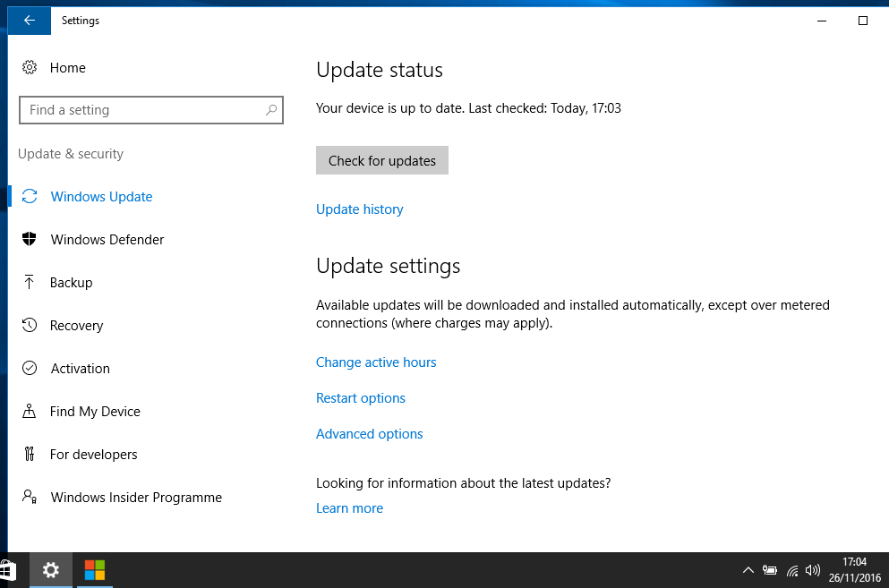Open Home via the gear icon
The image size is (889, 588).
pyautogui.click(x=30, y=67)
